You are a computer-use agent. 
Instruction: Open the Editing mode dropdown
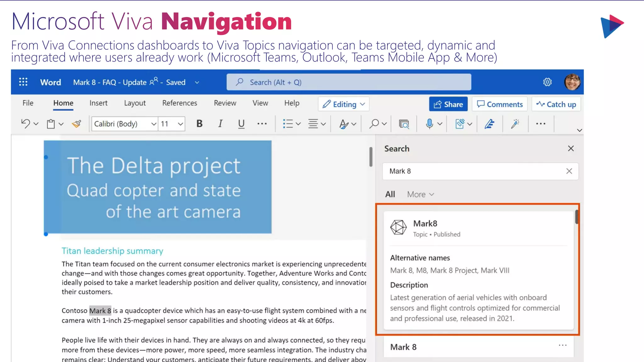pyautogui.click(x=344, y=104)
